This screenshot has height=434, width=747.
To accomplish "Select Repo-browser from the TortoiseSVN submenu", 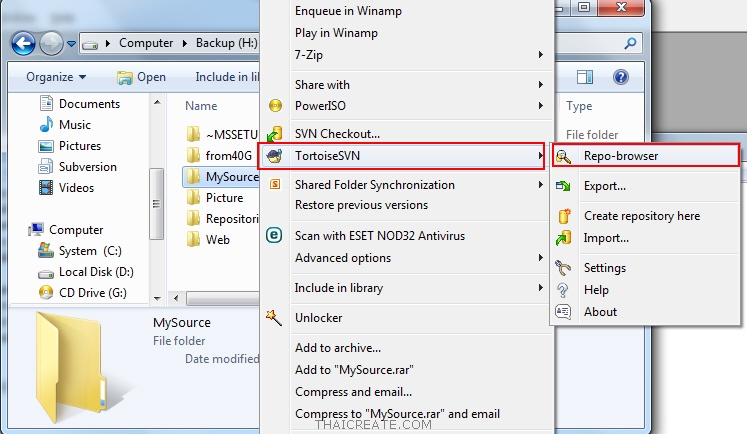I will [x=646, y=156].
